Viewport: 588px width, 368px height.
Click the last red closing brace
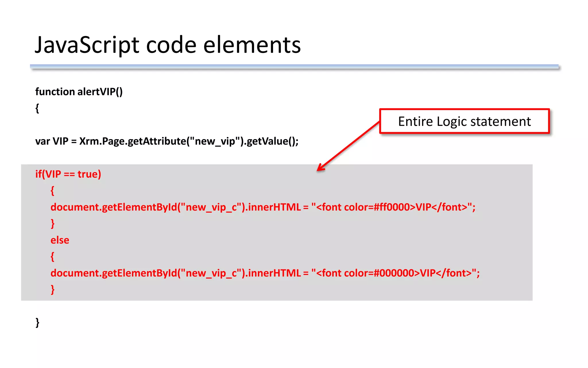coord(53,290)
